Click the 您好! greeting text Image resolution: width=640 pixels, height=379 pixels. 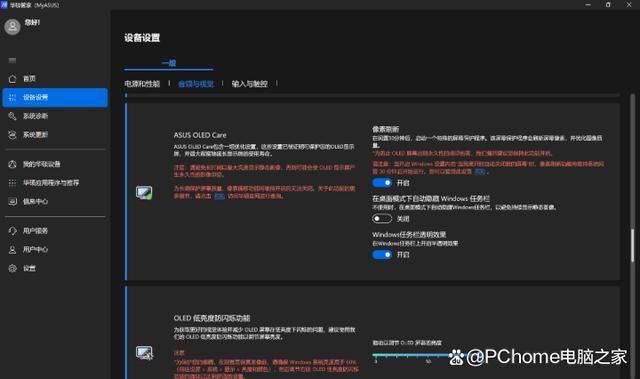[x=32, y=22]
